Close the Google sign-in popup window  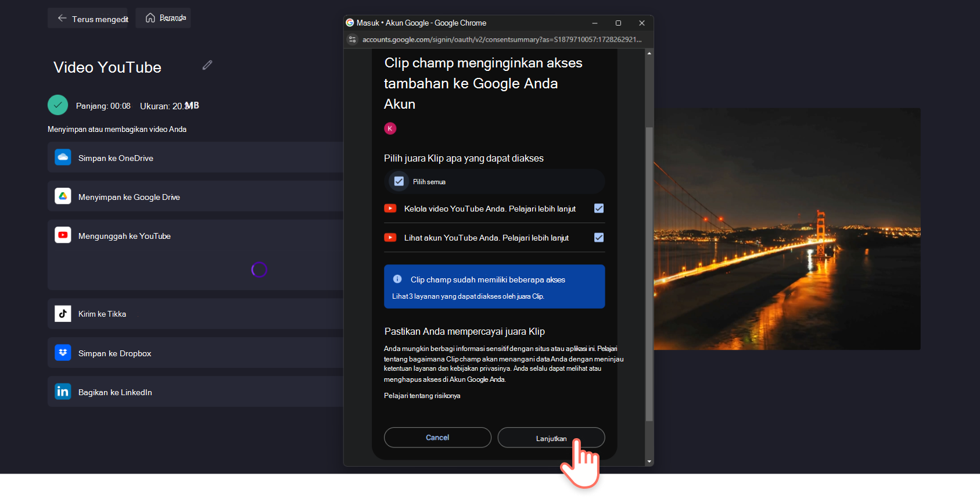[642, 23]
